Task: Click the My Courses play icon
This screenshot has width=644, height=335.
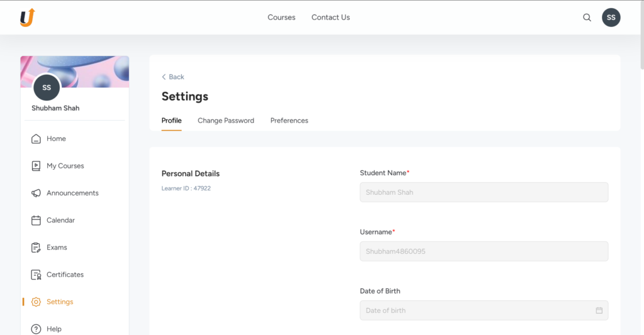Action: [x=36, y=166]
